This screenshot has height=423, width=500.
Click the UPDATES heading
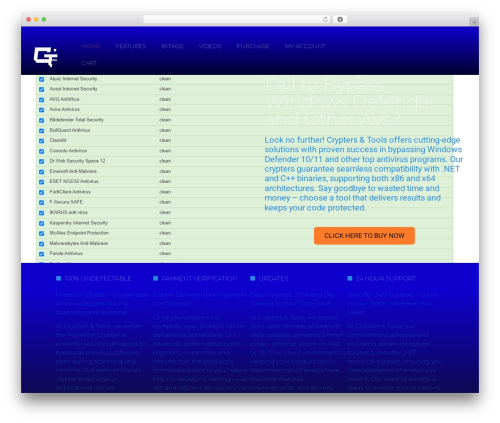[x=274, y=278]
